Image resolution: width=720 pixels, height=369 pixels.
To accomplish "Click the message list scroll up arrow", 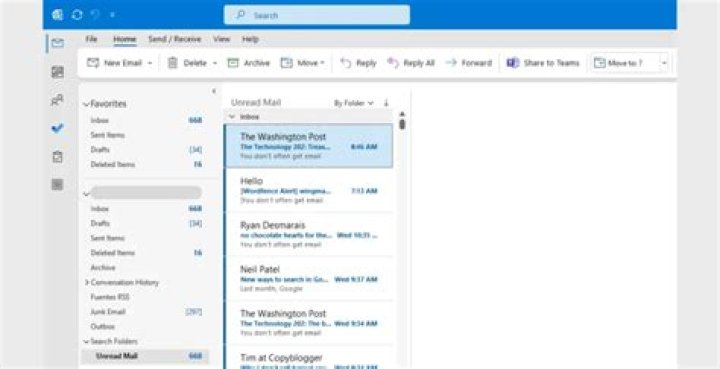I will point(402,114).
